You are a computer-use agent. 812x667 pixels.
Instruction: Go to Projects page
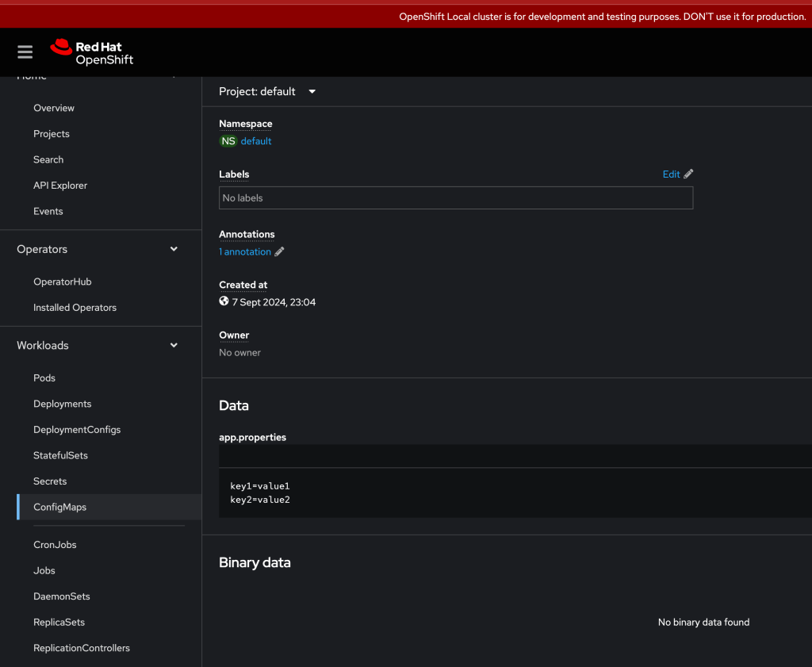pos(52,133)
